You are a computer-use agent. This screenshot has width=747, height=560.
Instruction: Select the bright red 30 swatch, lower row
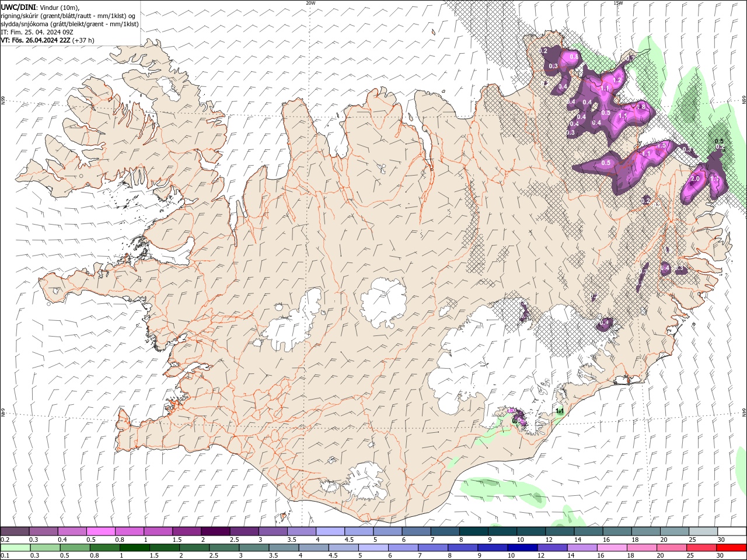click(x=731, y=548)
